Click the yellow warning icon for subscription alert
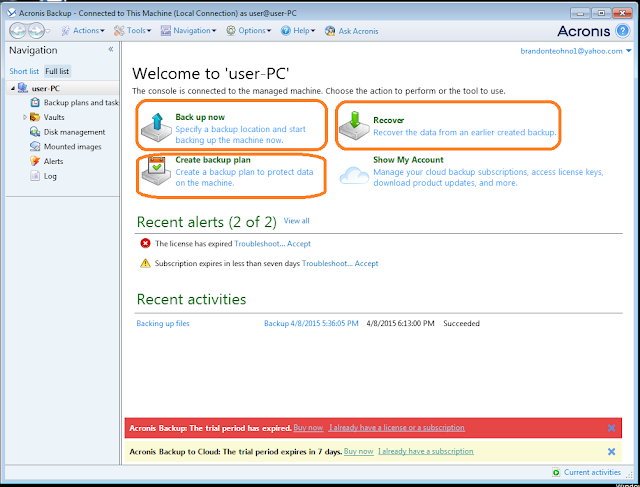 [x=145, y=263]
